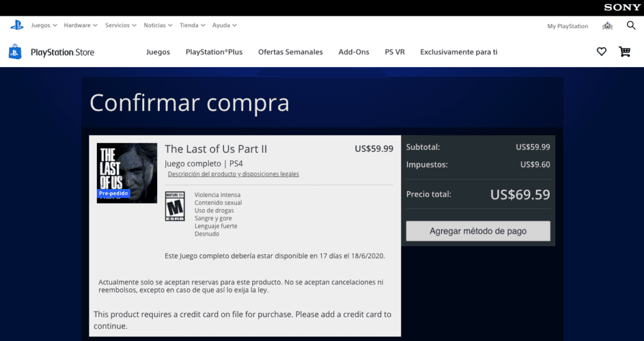Click the avatar icon next to My PlayStation
Screen dimensions: 644x341
[x=608, y=26]
